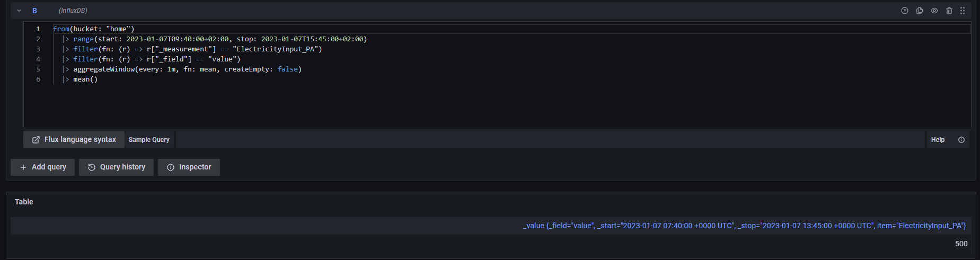Click line number 3 in editor gutter
This screenshot has width=980, height=260.
click(x=38, y=49)
